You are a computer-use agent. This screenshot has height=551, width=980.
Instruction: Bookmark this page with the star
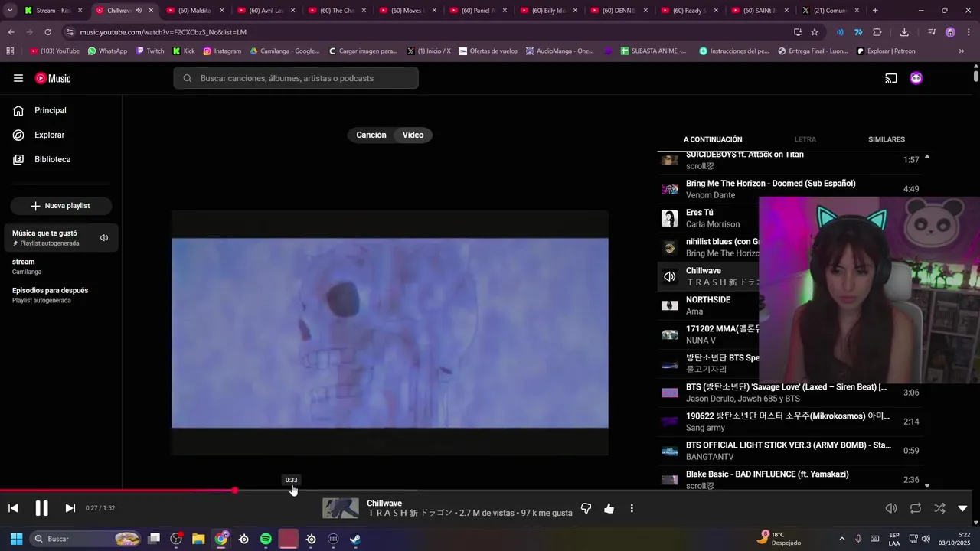815,32
